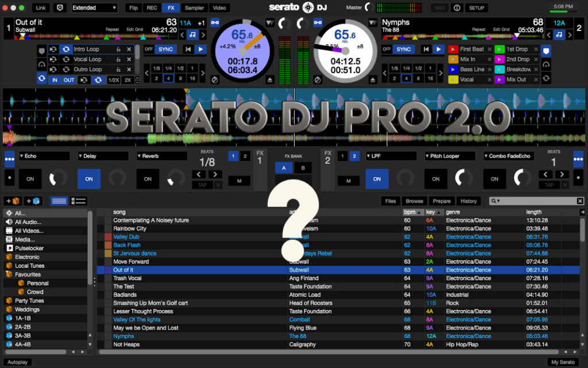
Task: Turn on the Pitch Looper effect
Action: (436, 179)
